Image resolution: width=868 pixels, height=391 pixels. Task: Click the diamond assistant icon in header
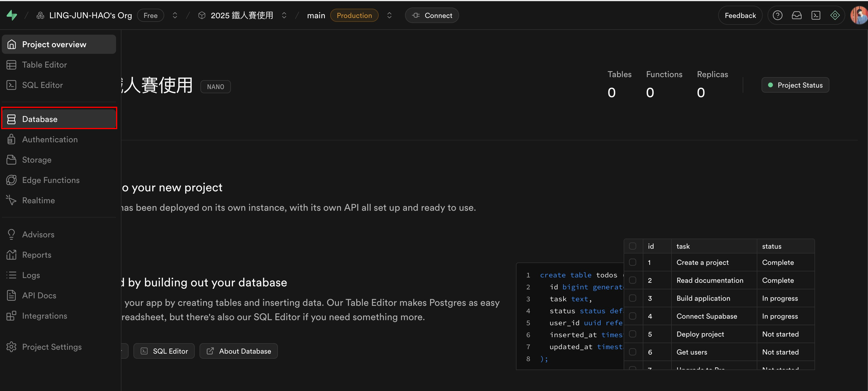835,15
